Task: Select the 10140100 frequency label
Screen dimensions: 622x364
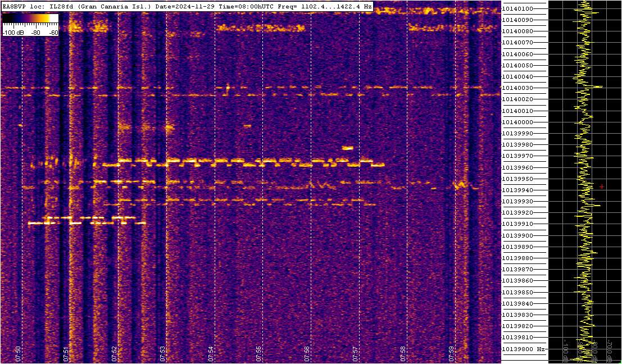Action: (517, 9)
